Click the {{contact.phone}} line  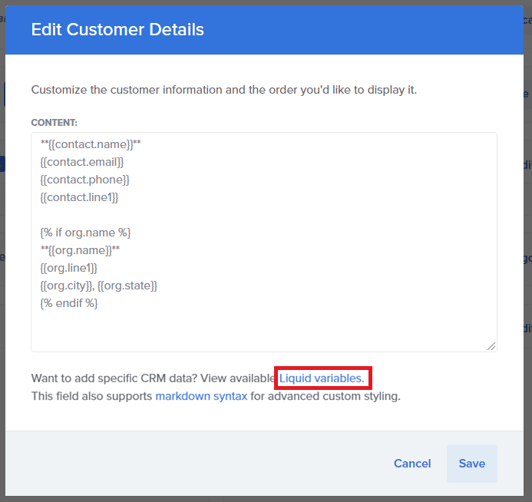click(85, 179)
